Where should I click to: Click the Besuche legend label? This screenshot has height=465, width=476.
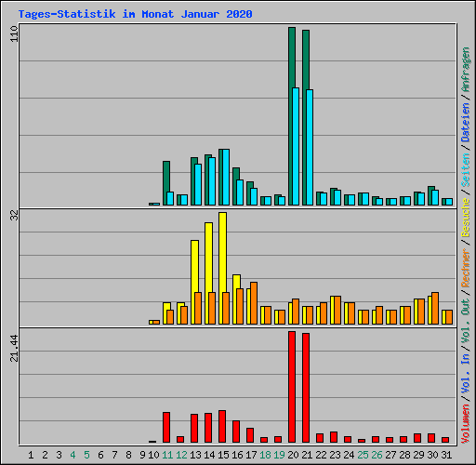pyautogui.click(x=466, y=218)
